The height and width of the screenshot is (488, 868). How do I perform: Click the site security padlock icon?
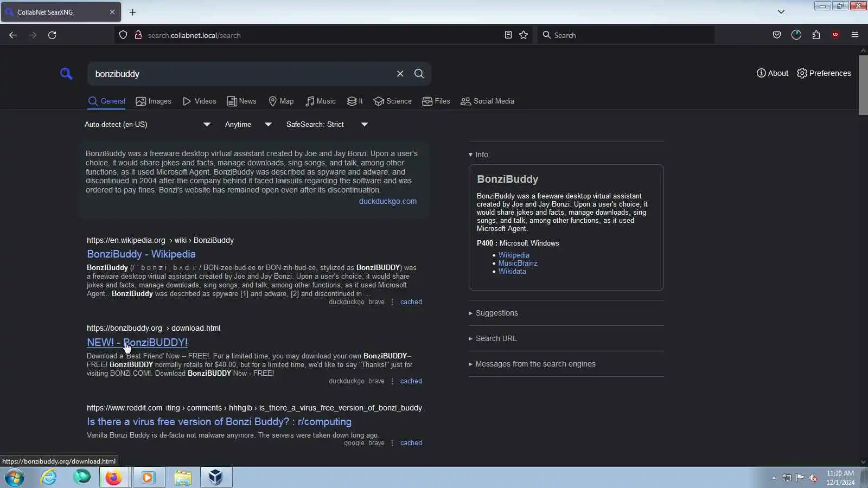[138, 35]
